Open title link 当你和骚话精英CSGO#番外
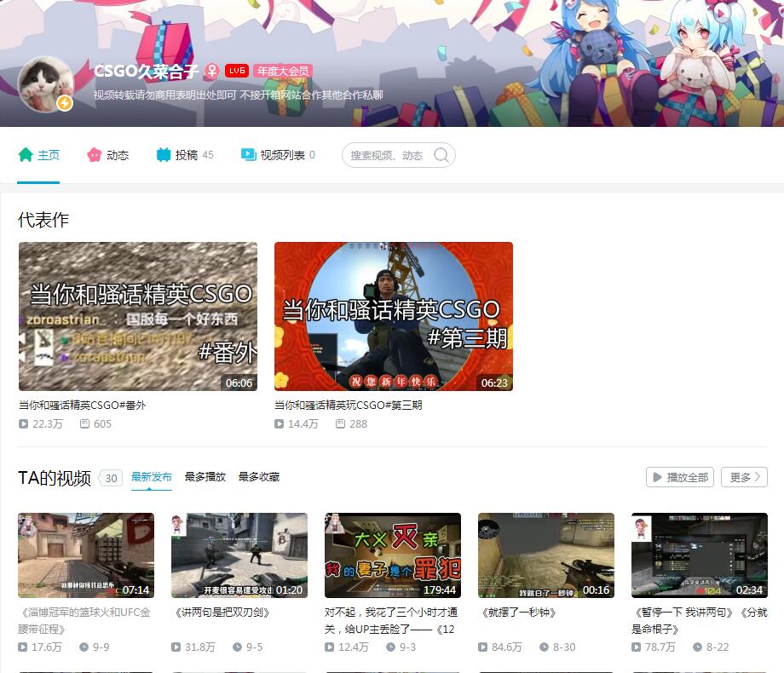Screen dimensions: 784x673 point(83,405)
